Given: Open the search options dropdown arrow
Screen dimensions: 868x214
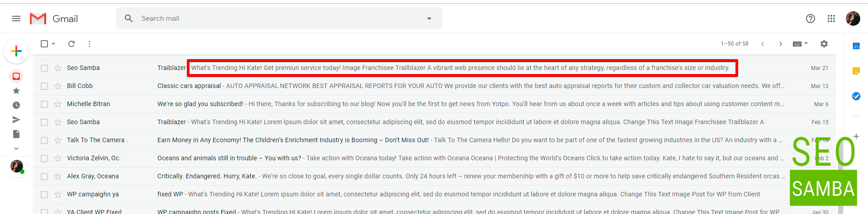Looking at the screenshot, I should tap(429, 19).
